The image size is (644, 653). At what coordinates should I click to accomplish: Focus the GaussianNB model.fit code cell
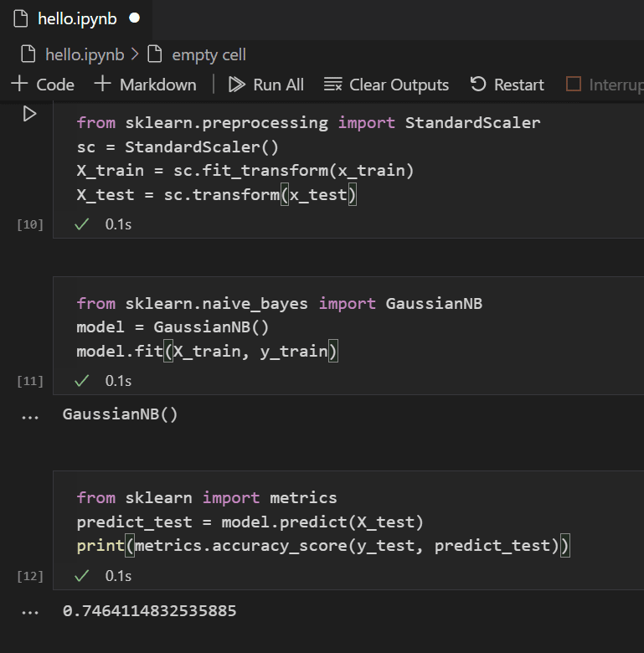click(x=335, y=327)
